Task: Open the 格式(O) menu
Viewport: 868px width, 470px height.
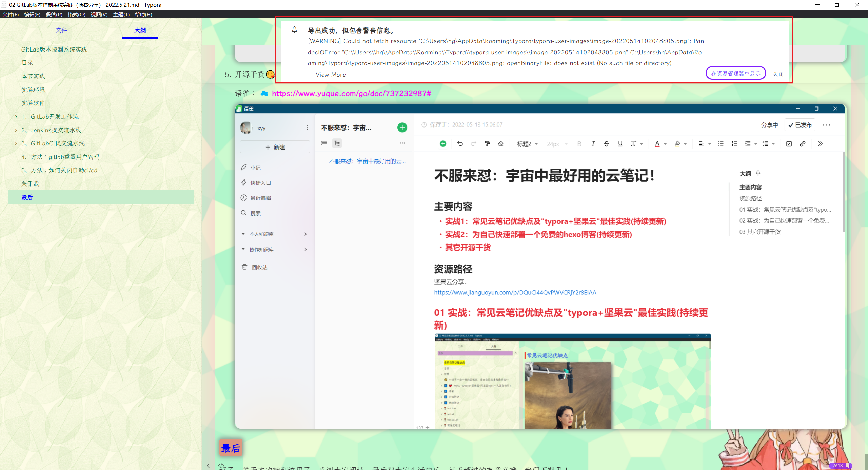Action: point(76,14)
